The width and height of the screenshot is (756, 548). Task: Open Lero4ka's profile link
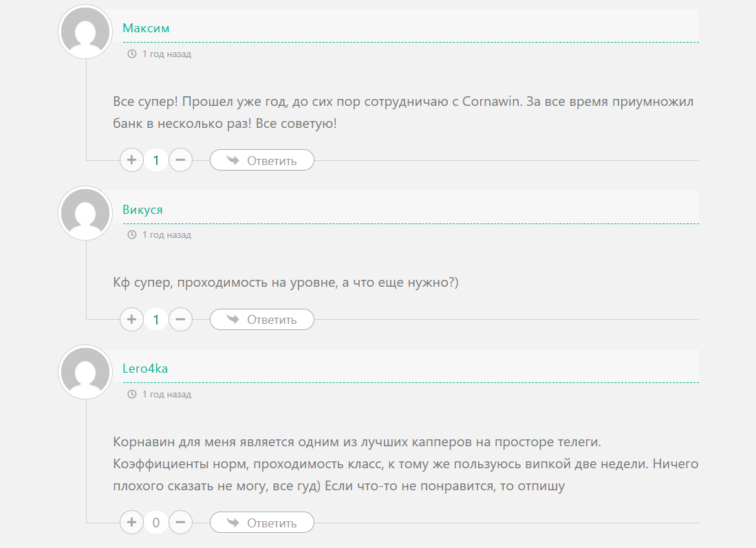point(145,368)
